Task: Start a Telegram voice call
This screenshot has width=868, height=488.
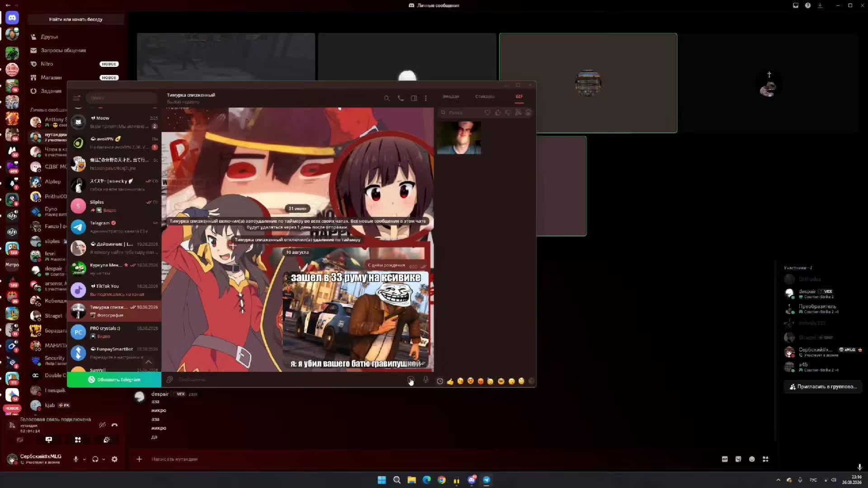Action: pyautogui.click(x=401, y=98)
